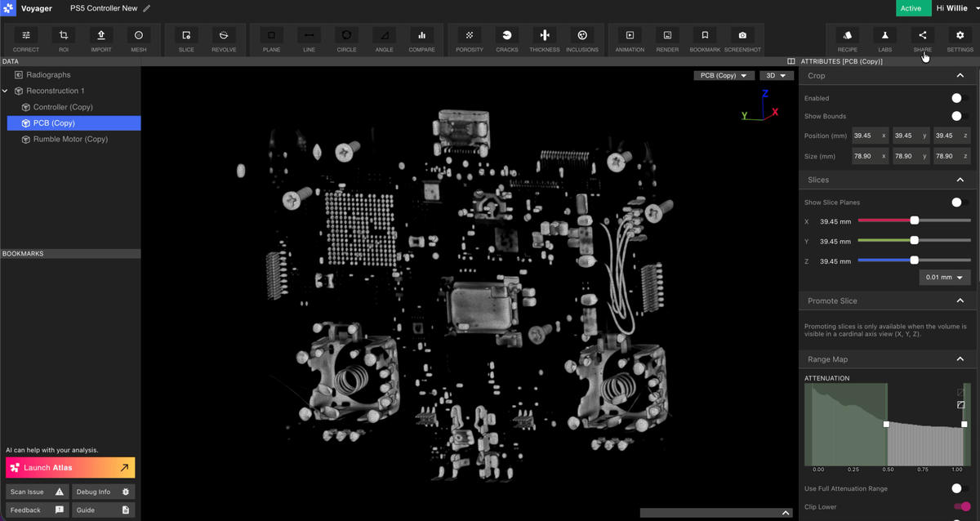This screenshot has width=980, height=521.
Task: Collapse the Range Map section
Action: click(960, 359)
